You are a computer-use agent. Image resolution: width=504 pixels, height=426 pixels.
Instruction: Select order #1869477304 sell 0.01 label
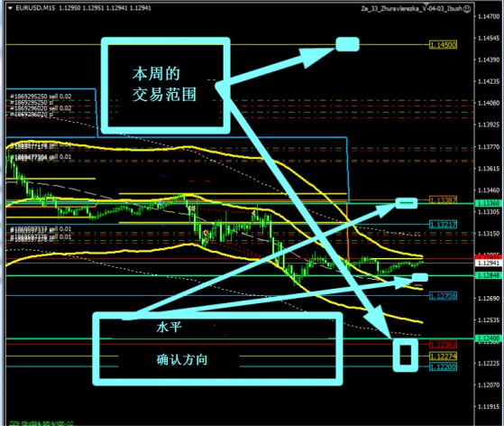click(41, 157)
